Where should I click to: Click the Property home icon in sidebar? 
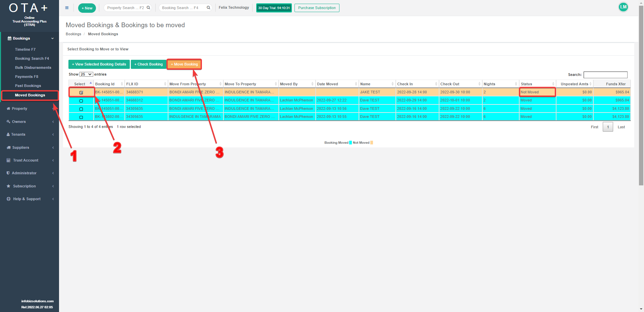pyautogui.click(x=8, y=108)
